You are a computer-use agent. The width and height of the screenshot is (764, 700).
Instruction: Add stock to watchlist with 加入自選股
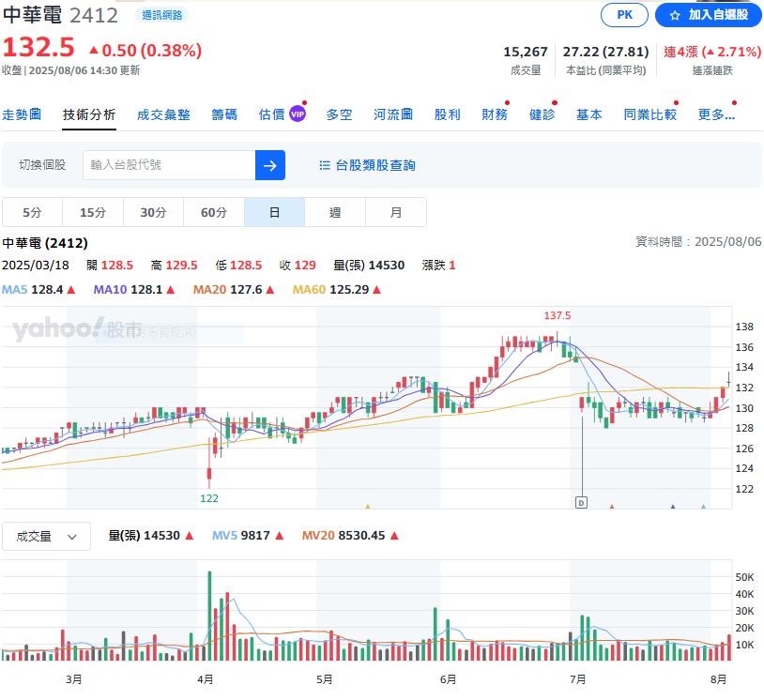point(708,15)
